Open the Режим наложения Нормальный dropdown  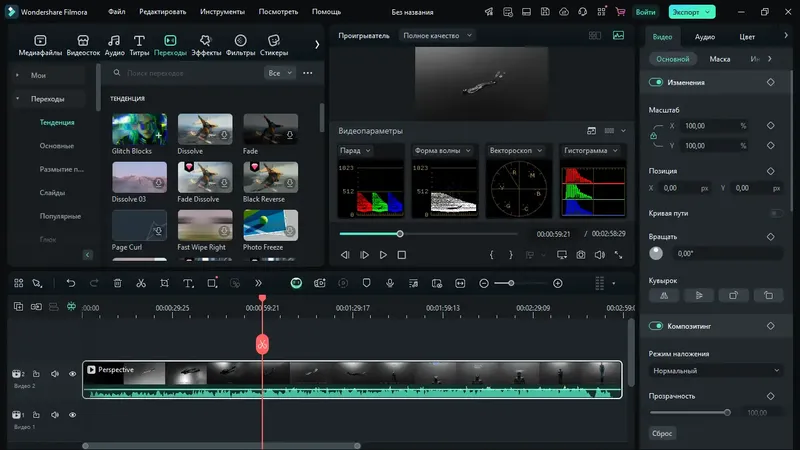click(x=715, y=370)
